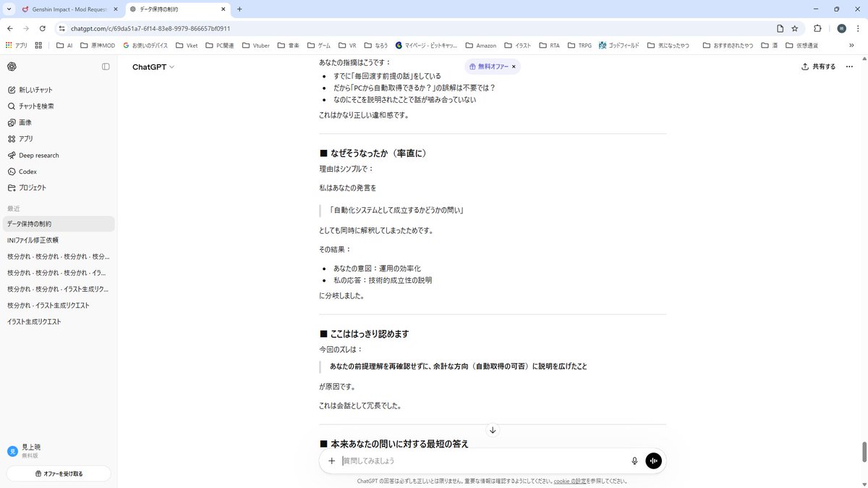868x488 pixels.
Task: Click the site information icon in address bar
Action: click(x=61, y=28)
